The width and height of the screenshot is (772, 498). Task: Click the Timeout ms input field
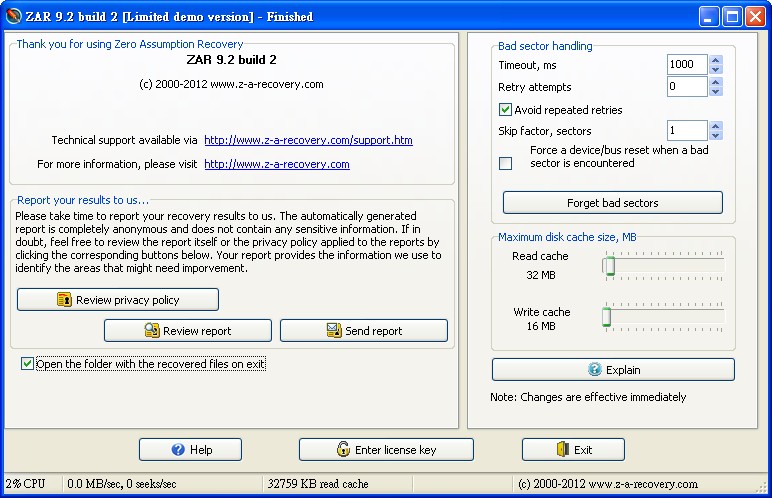tap(687, 65)
